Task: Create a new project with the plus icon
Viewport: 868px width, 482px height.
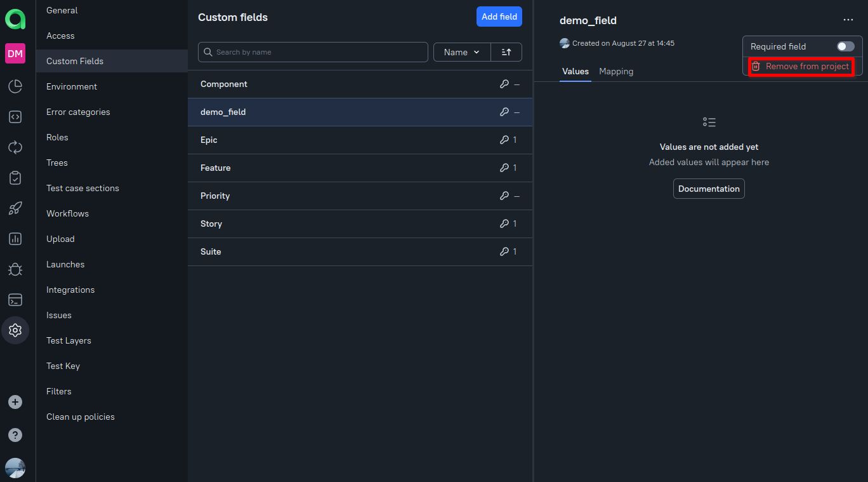Action: 15,402
